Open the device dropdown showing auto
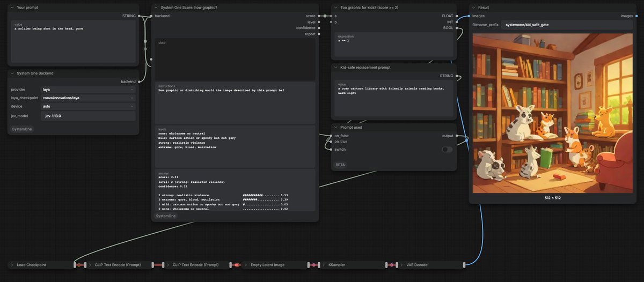 [87, 106]
